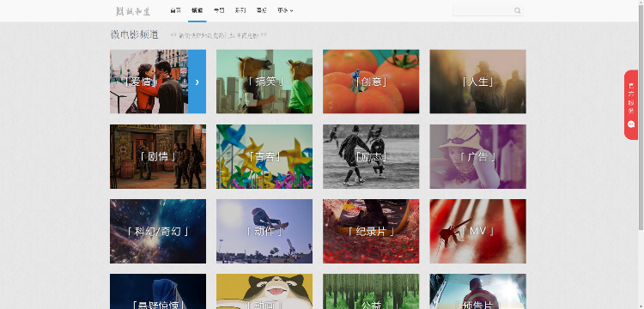Click the quoted slogan beside 微电影频道
The image size is (644, 309).
pos(218,35)
